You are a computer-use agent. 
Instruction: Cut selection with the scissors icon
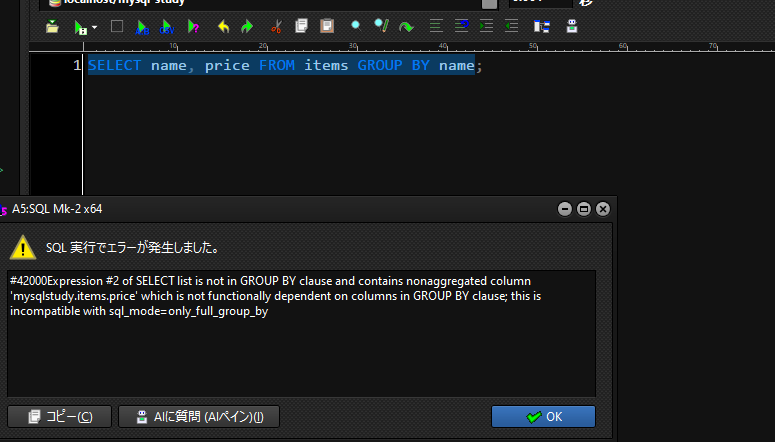click(x=276, y=27)
